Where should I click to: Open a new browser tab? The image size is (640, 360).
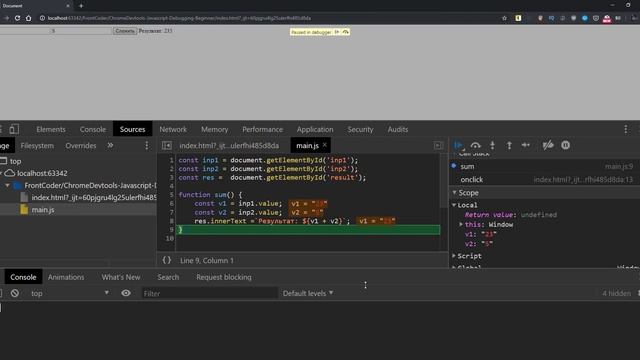click(x=81, y=6)
